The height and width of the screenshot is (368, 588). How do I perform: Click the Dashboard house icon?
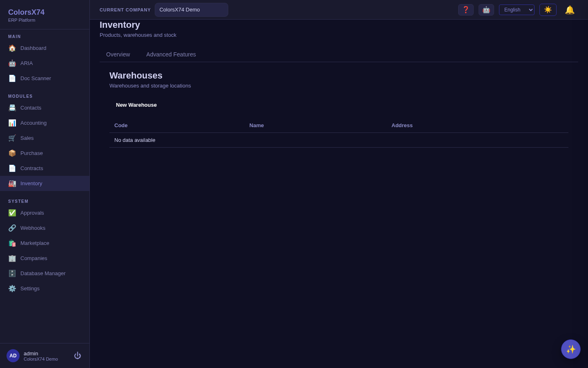pyautogui.click(x=12, y=48)
